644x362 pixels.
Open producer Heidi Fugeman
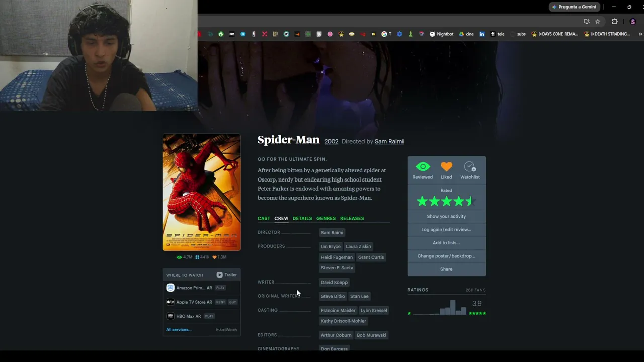[x=337, y=257]
